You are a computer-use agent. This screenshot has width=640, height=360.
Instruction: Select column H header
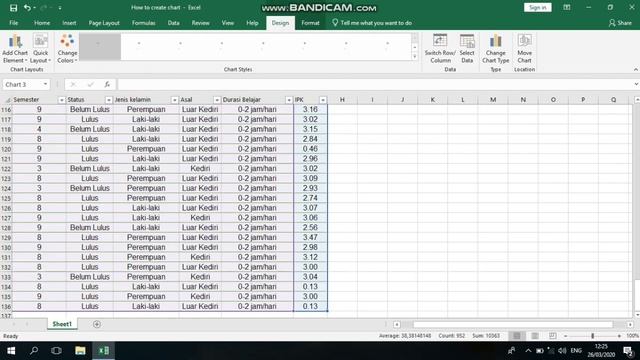click(342, 100)
